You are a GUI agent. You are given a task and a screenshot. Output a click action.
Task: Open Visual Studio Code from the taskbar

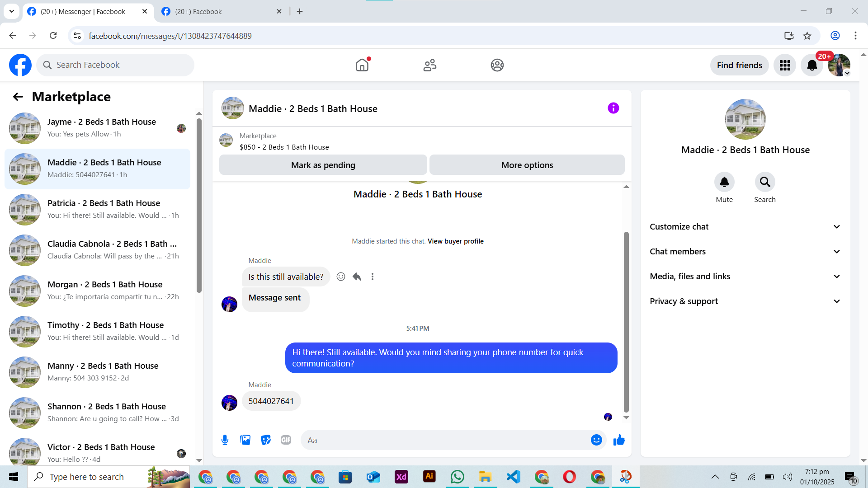[513, 477]
